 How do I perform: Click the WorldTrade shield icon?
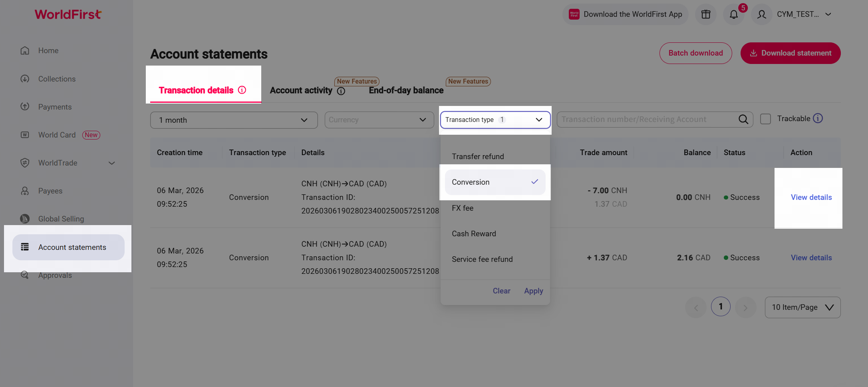[25, 163]
